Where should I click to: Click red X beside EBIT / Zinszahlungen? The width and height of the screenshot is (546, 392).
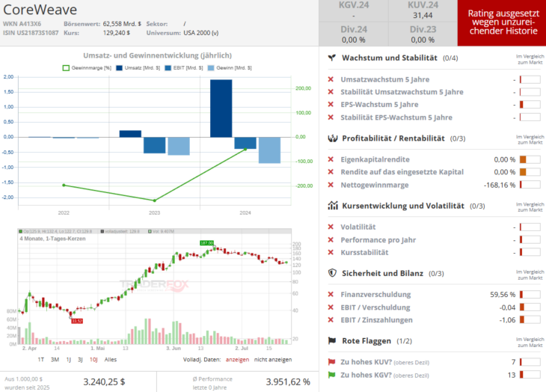click(331, 320)
